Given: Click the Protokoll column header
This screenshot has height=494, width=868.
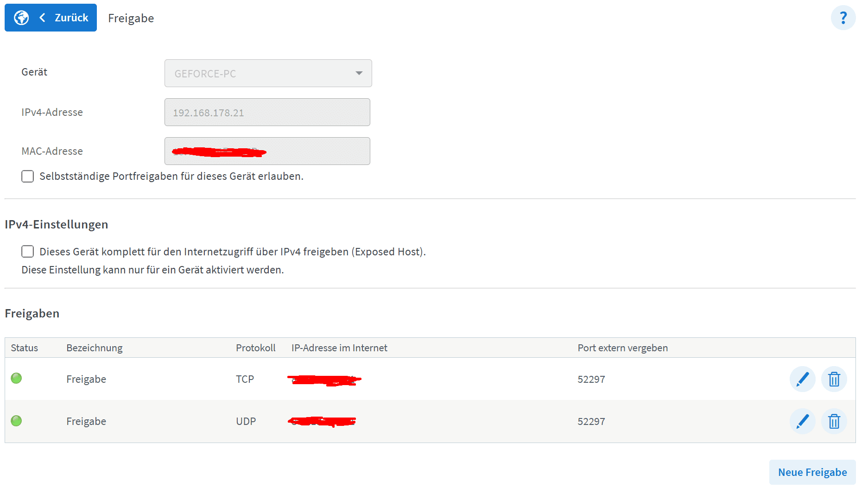Looking at the screenshot, I should tap(255, 348).
